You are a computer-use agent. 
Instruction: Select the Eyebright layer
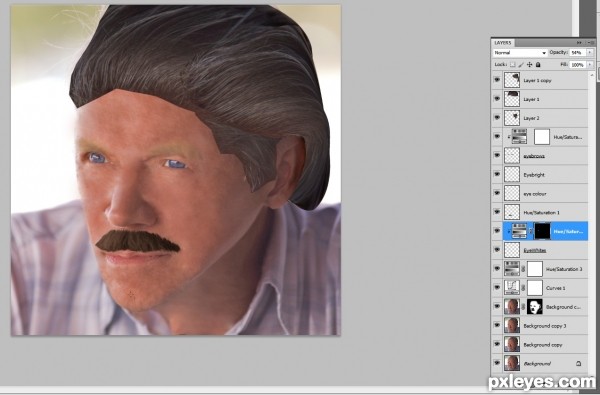point(546,175)
